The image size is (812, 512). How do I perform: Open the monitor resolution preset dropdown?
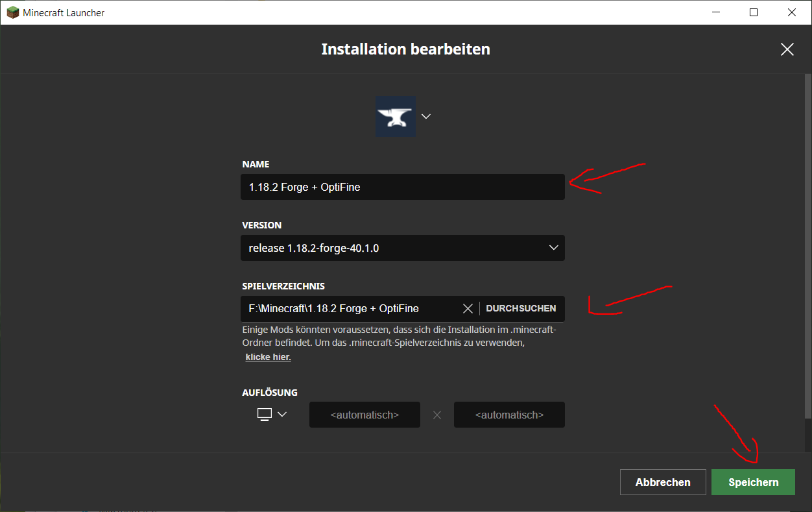click(272, 415)
